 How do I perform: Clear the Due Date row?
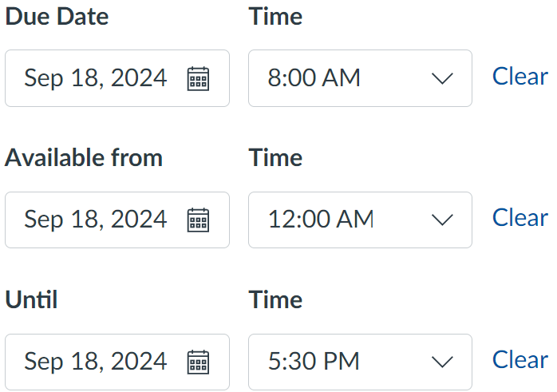(x=519, y=77)
